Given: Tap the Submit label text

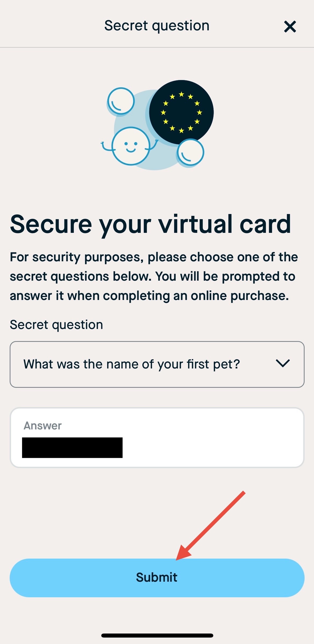Looking at the screenshot, I should pos(157,577).
